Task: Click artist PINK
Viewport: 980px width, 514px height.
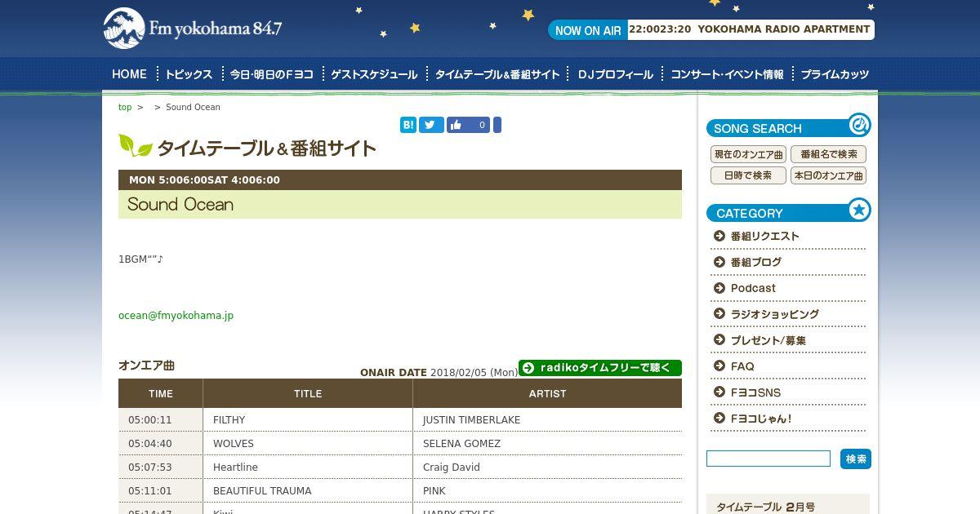Action: 434,491
